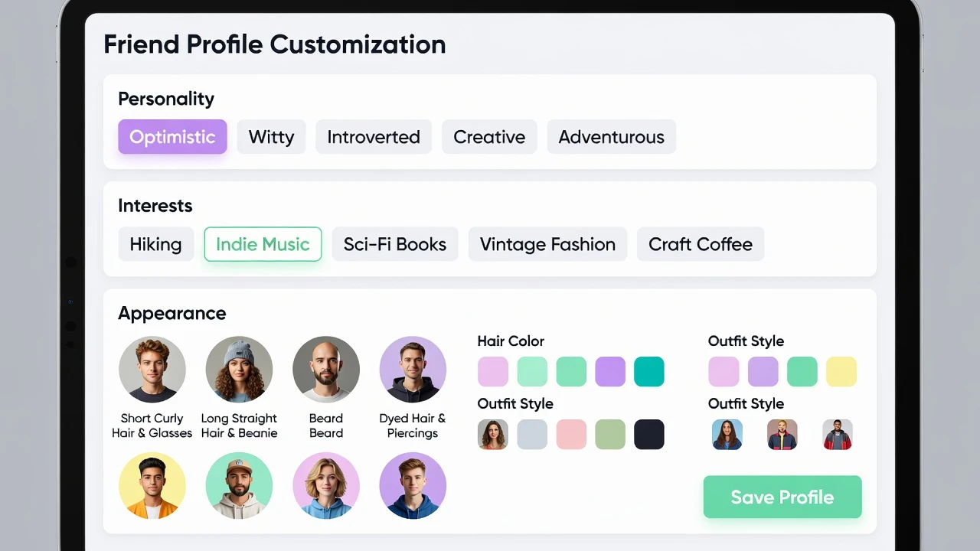
Task: Set Hair Color to the teal swatch
Action: pos(649,372)
